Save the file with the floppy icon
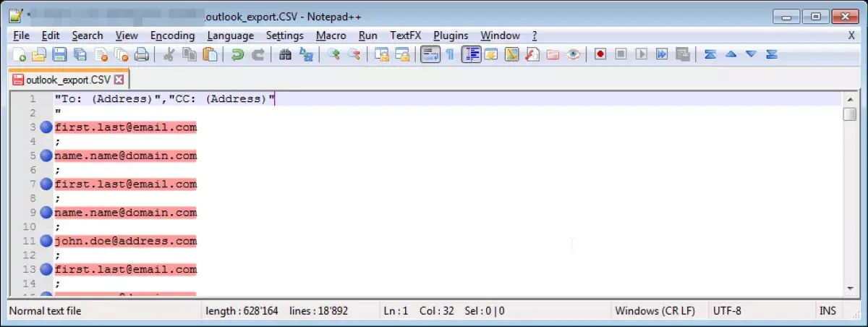The width and height of the screenshot is (868, 327). point(60,54)
